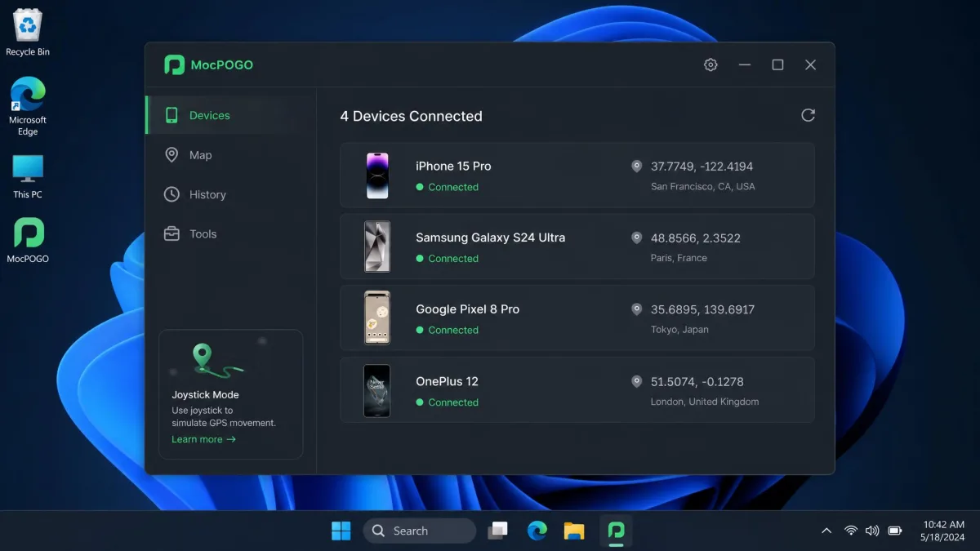Image resolution: width=980 pixels, height=551 pixels.
Task: Follow the Learn more link for Joystick Mode
Action: 203,439
